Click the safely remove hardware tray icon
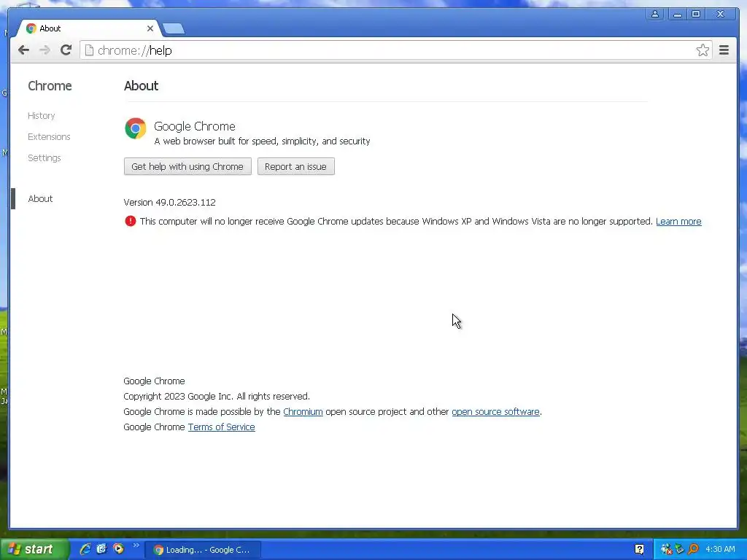 pos(680,550)
